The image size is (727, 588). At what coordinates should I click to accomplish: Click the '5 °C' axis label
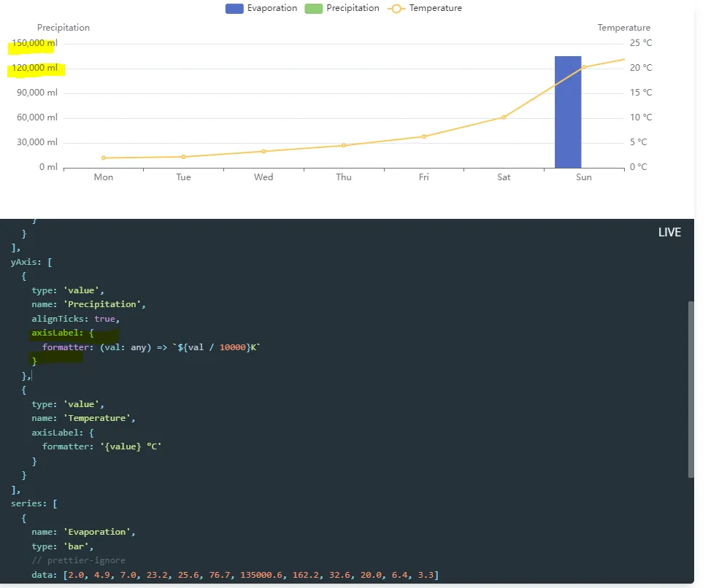pyautogui.click(x=639, y=142)
